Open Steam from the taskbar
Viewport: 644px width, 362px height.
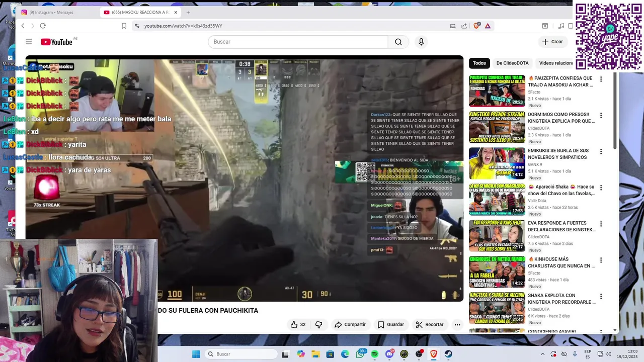pos(448,354)
